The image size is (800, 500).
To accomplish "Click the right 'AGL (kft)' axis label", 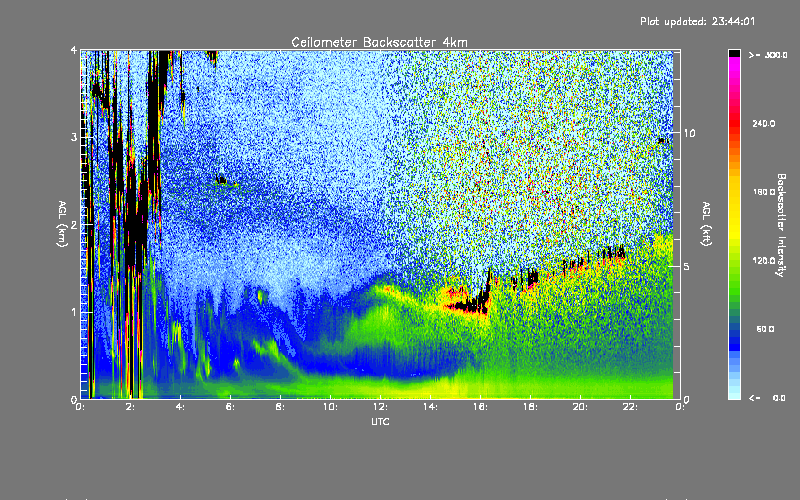I will pyautogui.click(x=706, y=224).
